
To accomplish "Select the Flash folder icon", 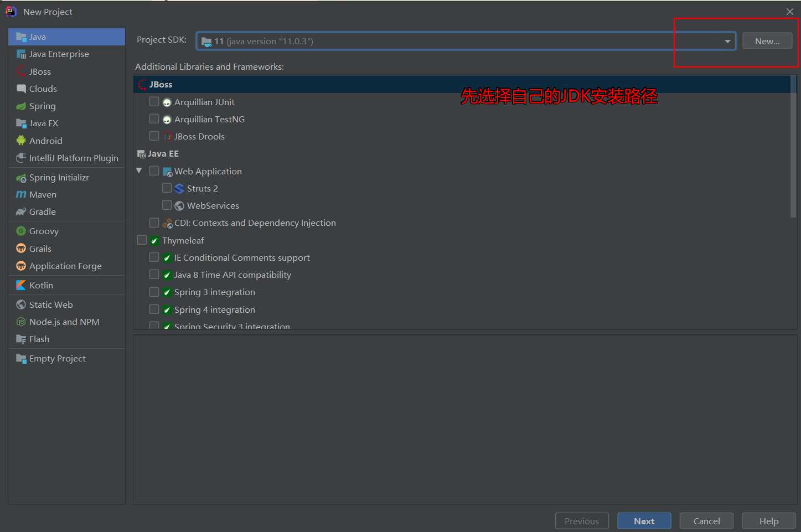I will click(x=22, y=339).
